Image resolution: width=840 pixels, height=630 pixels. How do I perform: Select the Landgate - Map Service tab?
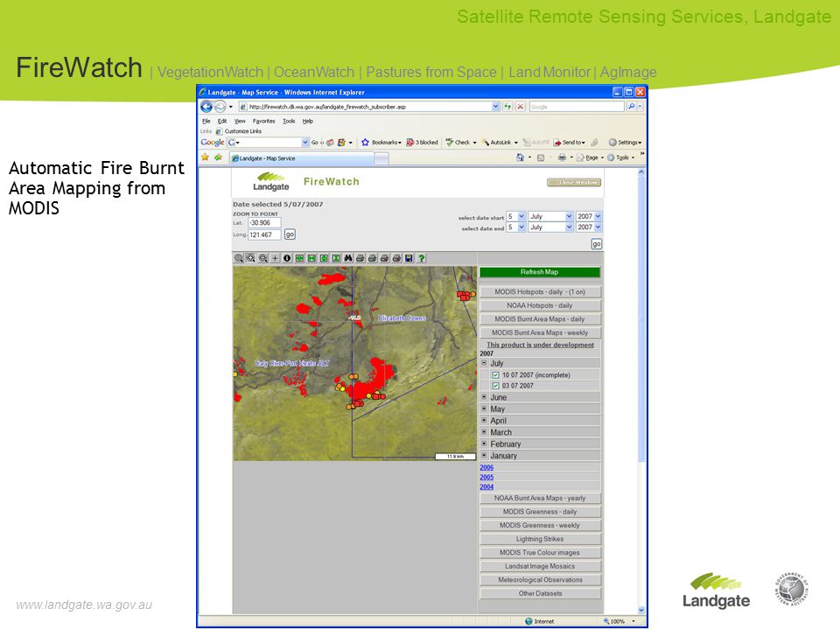(302, 158)
